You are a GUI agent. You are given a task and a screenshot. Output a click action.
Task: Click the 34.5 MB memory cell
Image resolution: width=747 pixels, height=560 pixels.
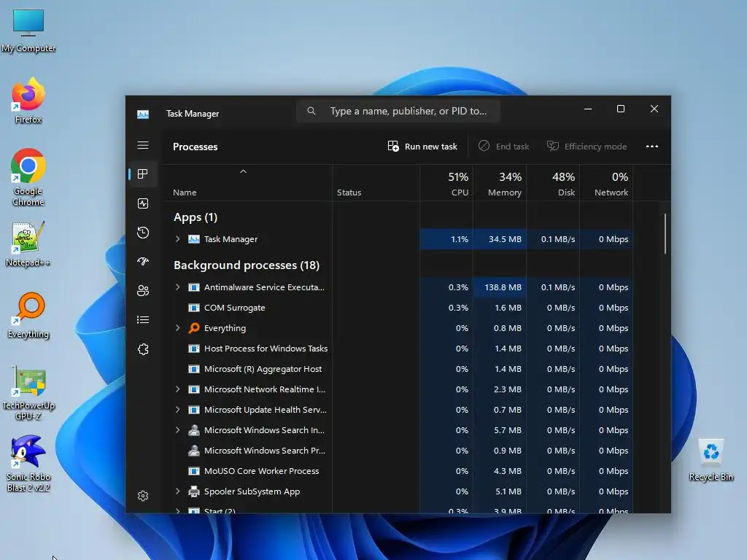[500, 239]
